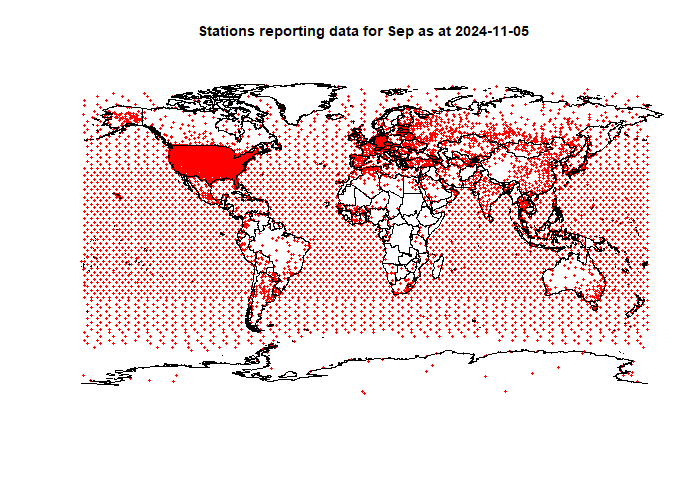Click on Greenland on the map
700x480 pixels.
(x=299, y=100)
